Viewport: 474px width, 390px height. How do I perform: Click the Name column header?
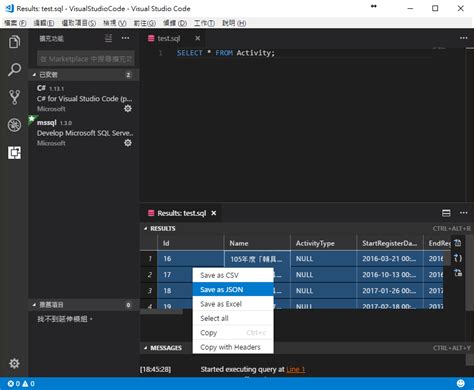click(257, 243)
